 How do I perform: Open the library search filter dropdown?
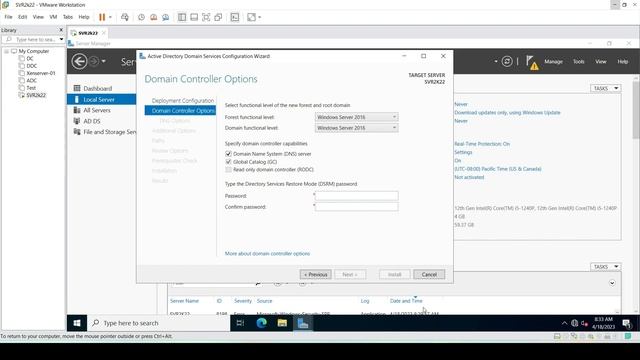[61, 39]
